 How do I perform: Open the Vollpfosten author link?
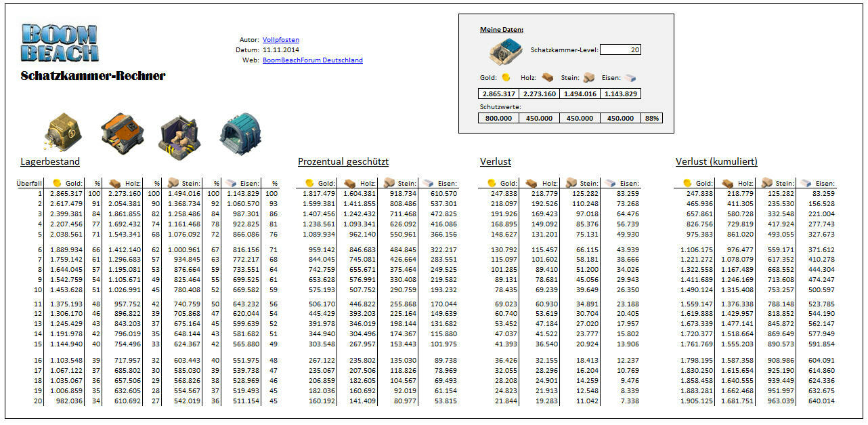click(280, 40)
